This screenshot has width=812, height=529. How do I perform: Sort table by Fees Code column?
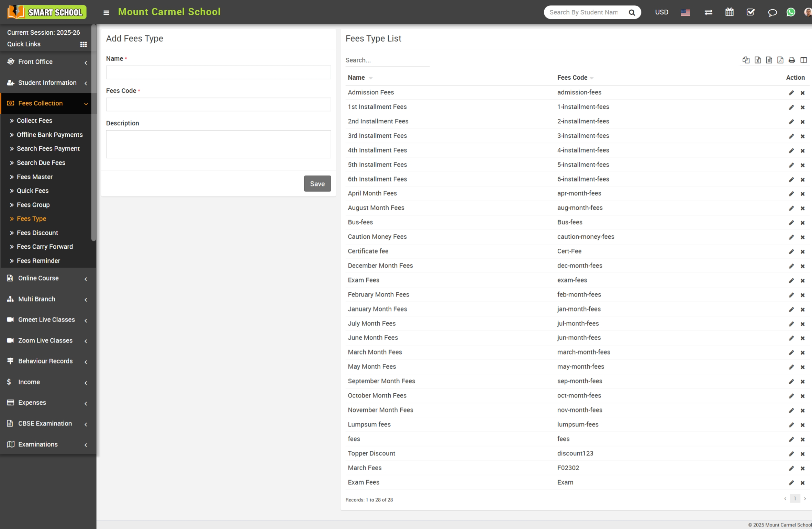pos(575,78)
